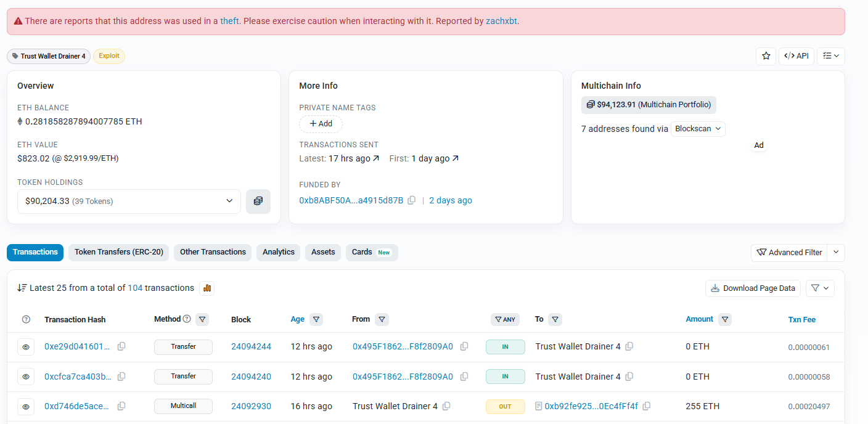Open the Analytics tab

click(278, 252)
